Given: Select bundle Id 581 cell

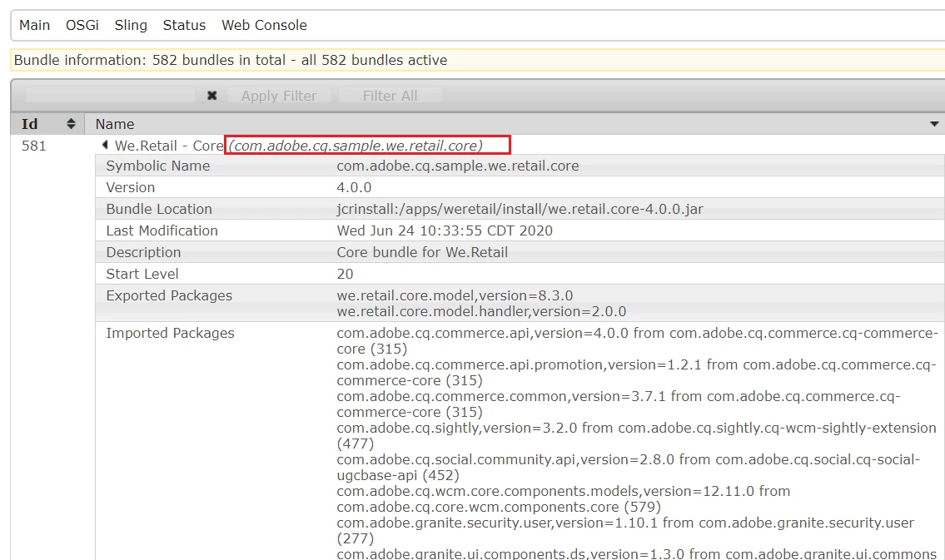Looking at the screenshot, I should click(34, 146).
